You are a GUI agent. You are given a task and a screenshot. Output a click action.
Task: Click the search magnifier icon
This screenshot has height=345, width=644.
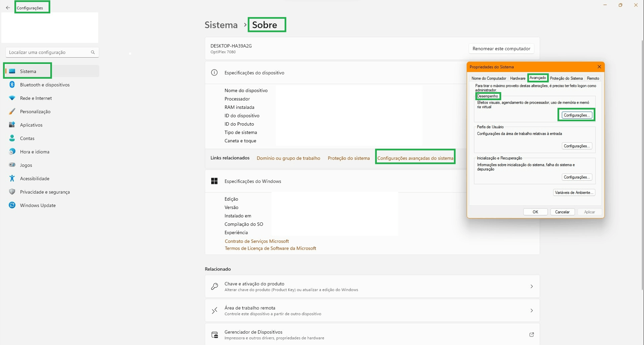93,52
